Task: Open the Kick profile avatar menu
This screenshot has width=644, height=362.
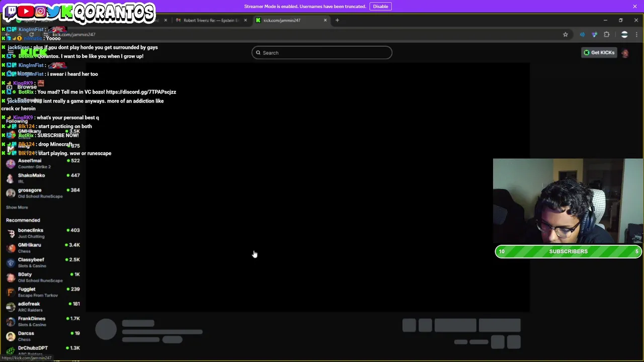Action: tap(625, 53)
